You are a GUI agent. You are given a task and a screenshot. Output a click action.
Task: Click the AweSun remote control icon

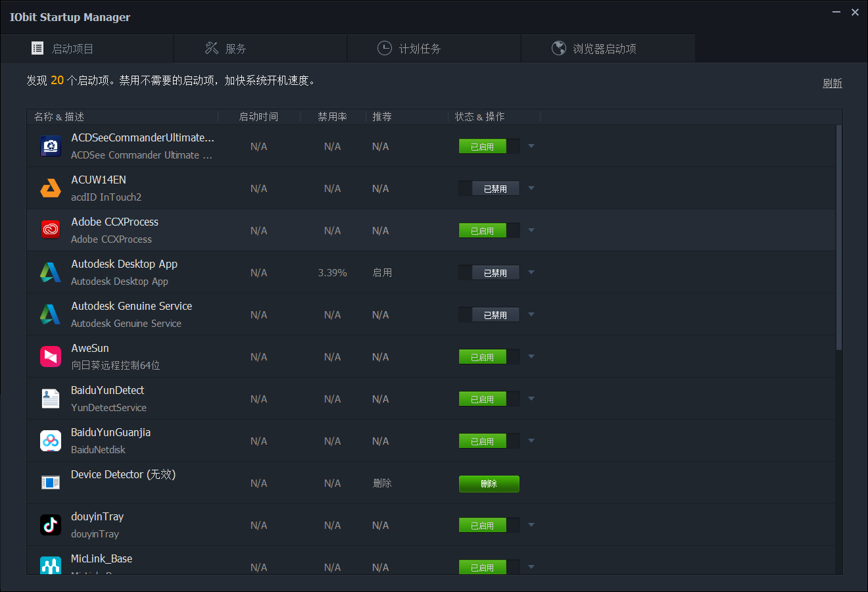coord(51,357)
